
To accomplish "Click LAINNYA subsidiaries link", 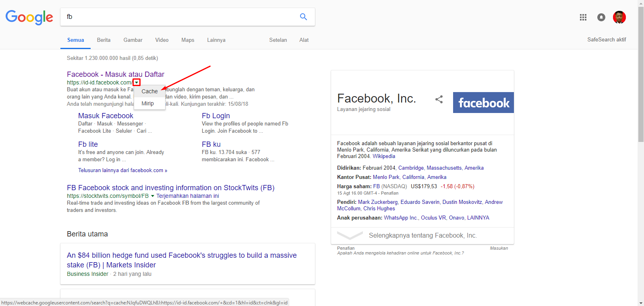I will coord(478,218).
